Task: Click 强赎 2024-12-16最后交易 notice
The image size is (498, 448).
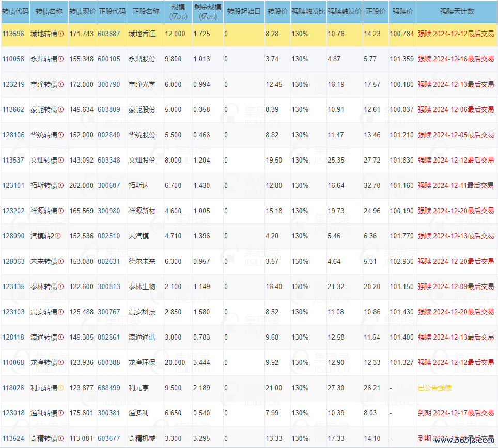Action: (x=456, y=59)
